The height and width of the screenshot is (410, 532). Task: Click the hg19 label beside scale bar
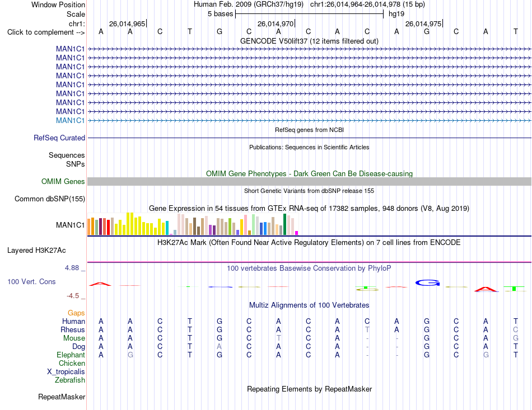pos(396,14)
